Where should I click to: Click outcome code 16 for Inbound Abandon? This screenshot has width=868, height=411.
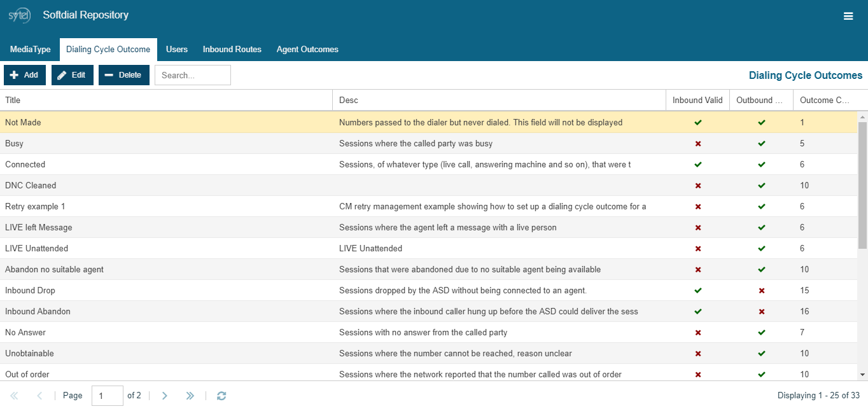tap(805, 312)
